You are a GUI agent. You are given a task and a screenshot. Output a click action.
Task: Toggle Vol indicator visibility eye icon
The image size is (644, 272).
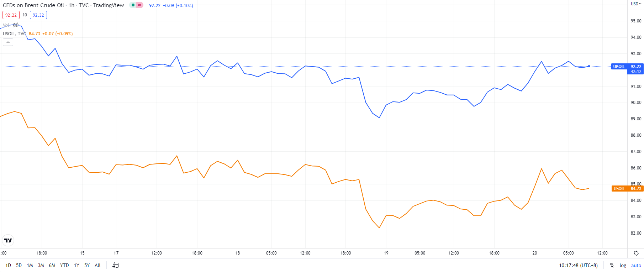coord(16,25)
